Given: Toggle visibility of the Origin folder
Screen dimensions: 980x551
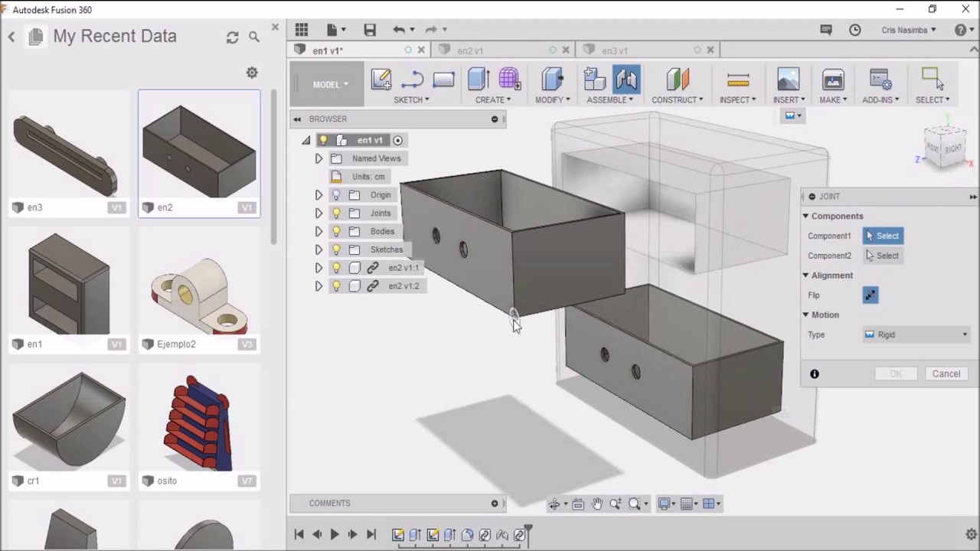Looking at the screenshot, I should point(336,195).
